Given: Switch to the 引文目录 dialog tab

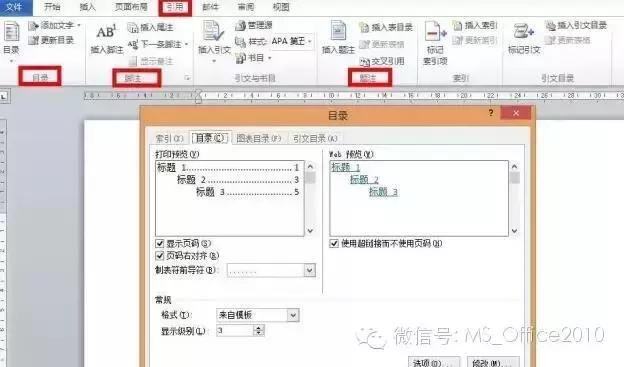Looking at the screenshot, I should tap(315, 139).
